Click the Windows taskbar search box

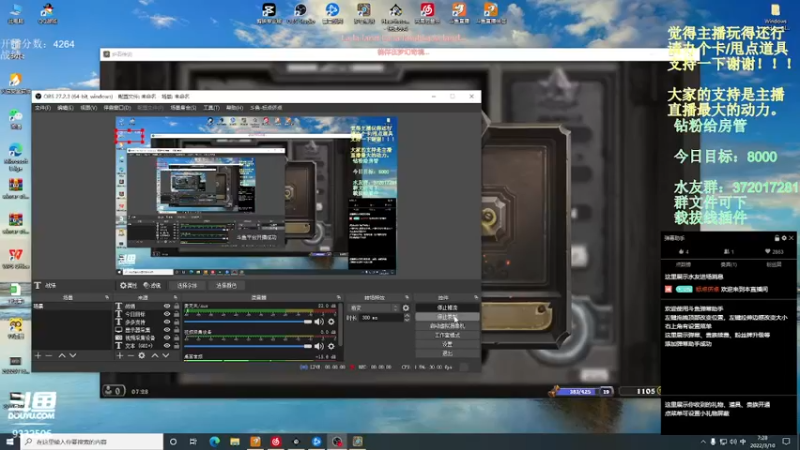(92, 441)
